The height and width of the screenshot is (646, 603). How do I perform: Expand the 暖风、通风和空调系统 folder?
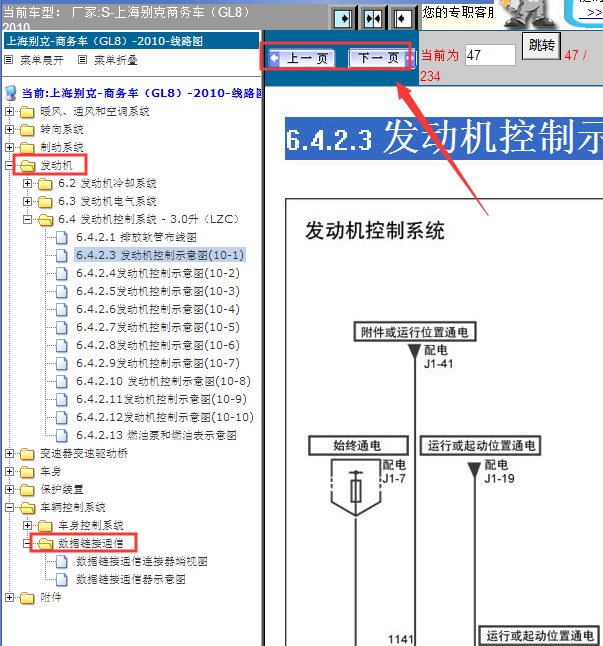(x=9, y=111)
